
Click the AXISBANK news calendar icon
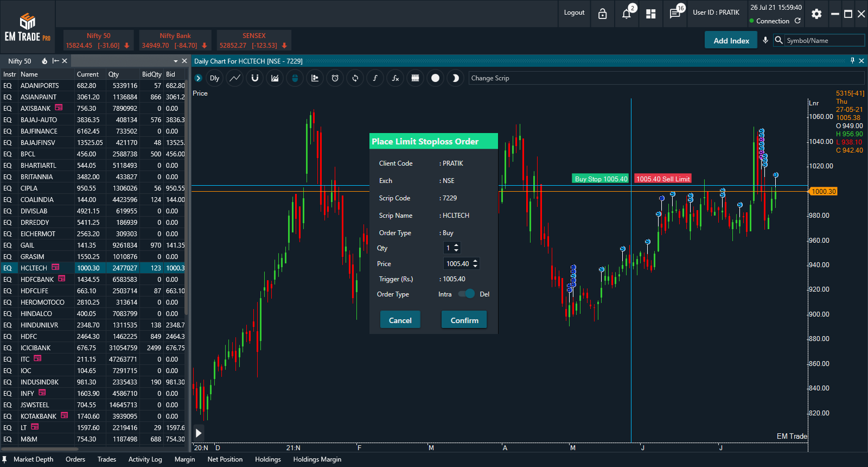59,108
